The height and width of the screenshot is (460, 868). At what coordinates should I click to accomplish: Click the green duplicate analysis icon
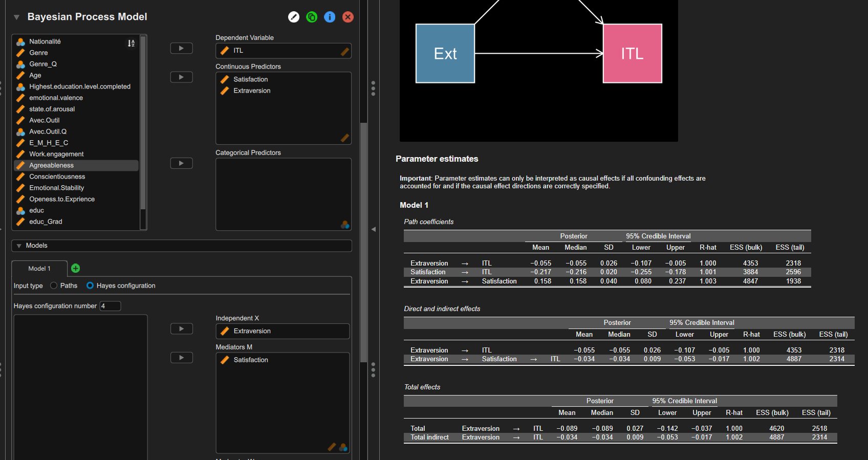[x=312, y=17]
